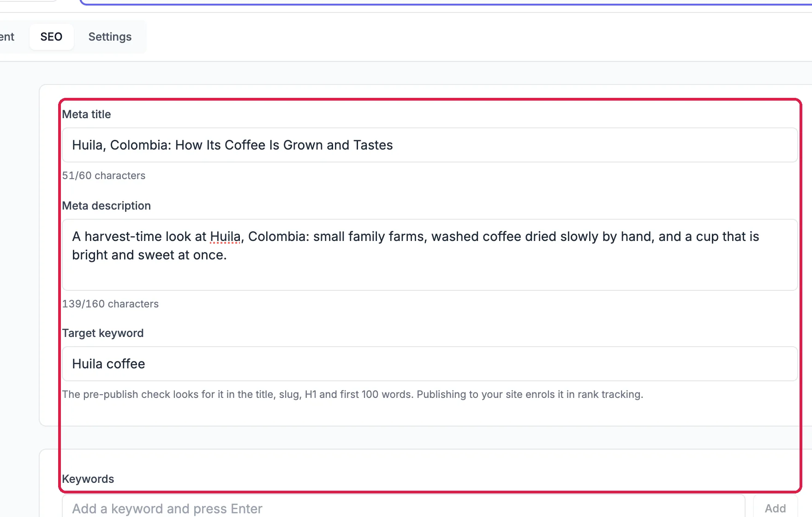Image resolution: width=812 pixels, height=517 pixels.
Task: Click the Target keyword label
Action: (x=103, y=333)
